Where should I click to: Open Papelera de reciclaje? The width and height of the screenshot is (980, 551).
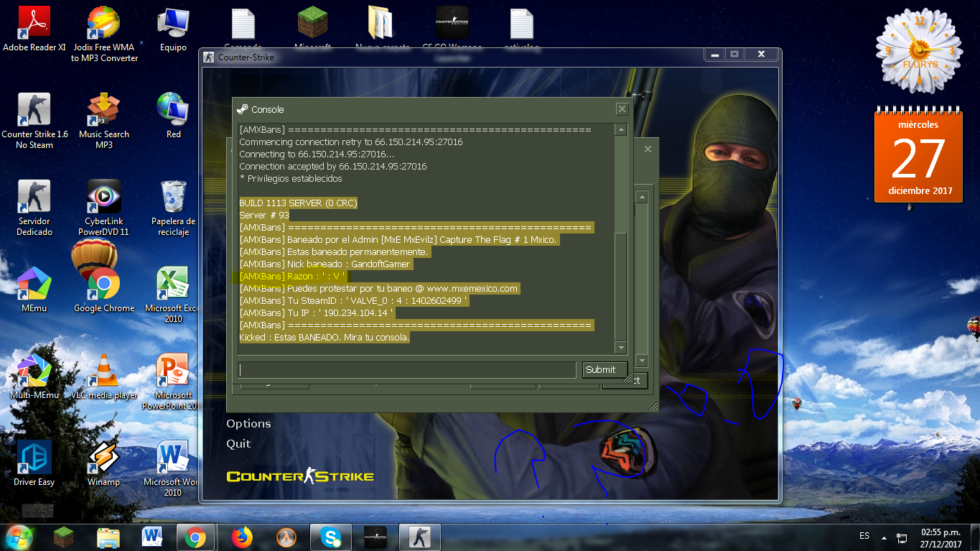(173, 208)
